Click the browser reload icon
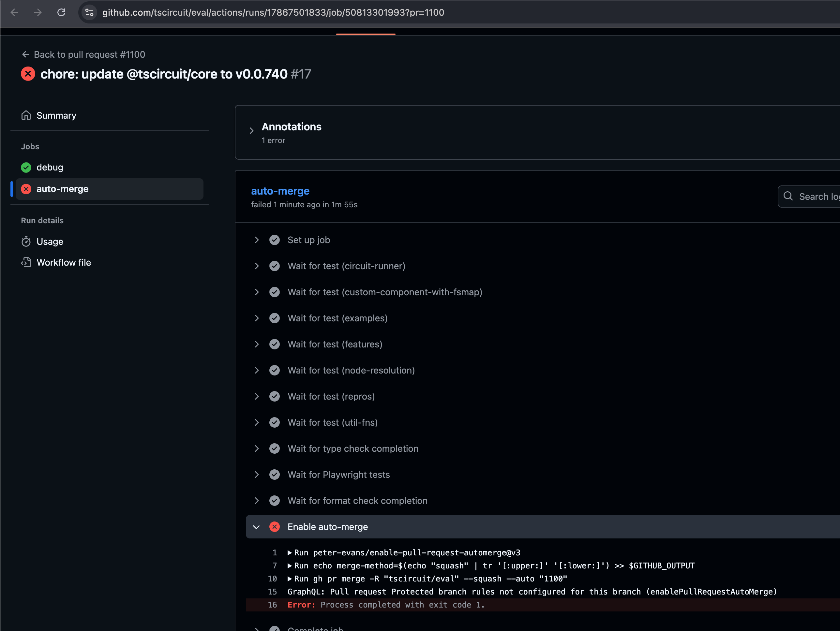This screenshot has height=631, width=840. click(61, 12)
